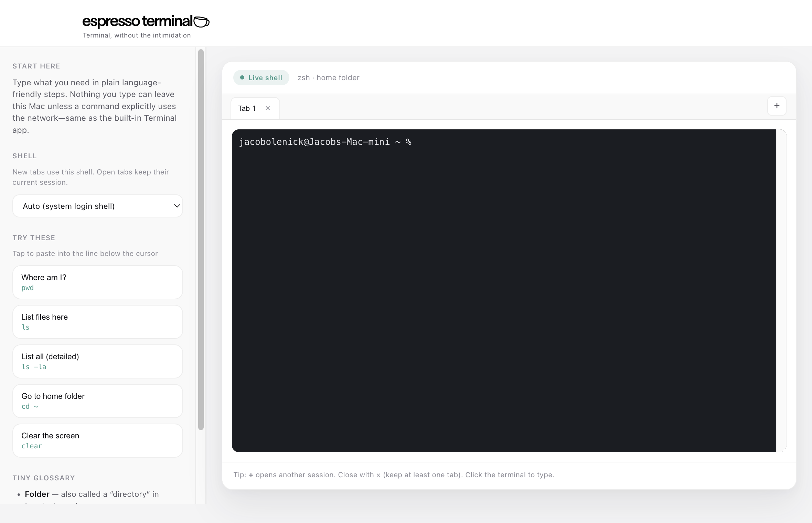This screenshot has height=523, width=812.
Task: Click the Live shell badge
Action: [x=261, y=77]
